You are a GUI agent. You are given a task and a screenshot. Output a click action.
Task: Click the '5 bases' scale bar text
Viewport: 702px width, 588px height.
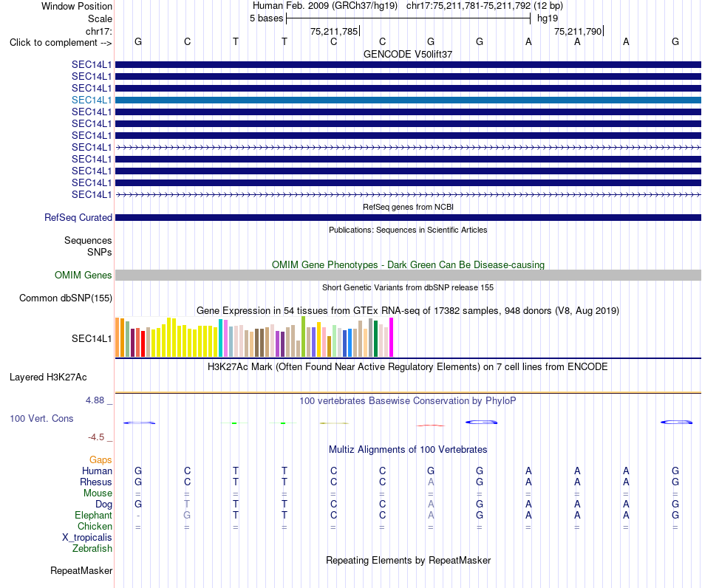[x=266, y=18]
